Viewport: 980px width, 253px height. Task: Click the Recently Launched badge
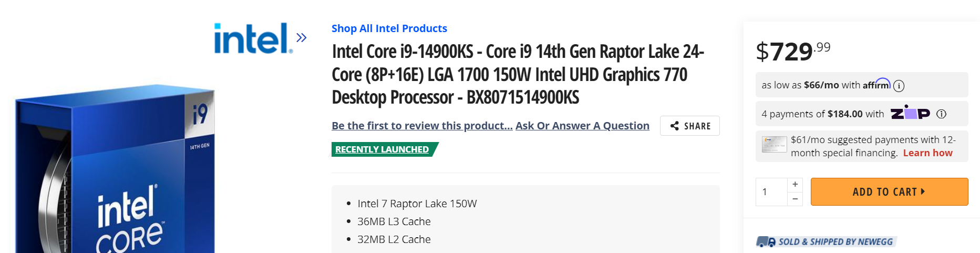tap(382, 149)
